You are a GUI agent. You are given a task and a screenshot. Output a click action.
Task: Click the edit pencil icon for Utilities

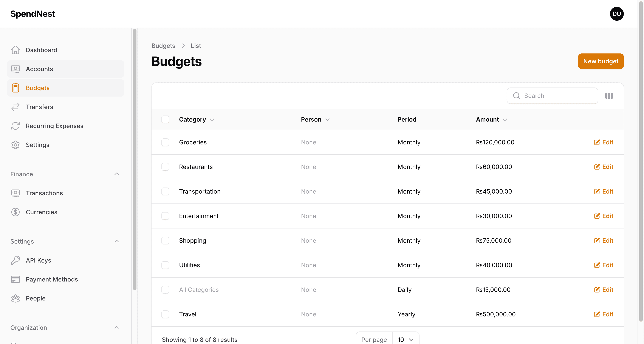pos(597,265)
